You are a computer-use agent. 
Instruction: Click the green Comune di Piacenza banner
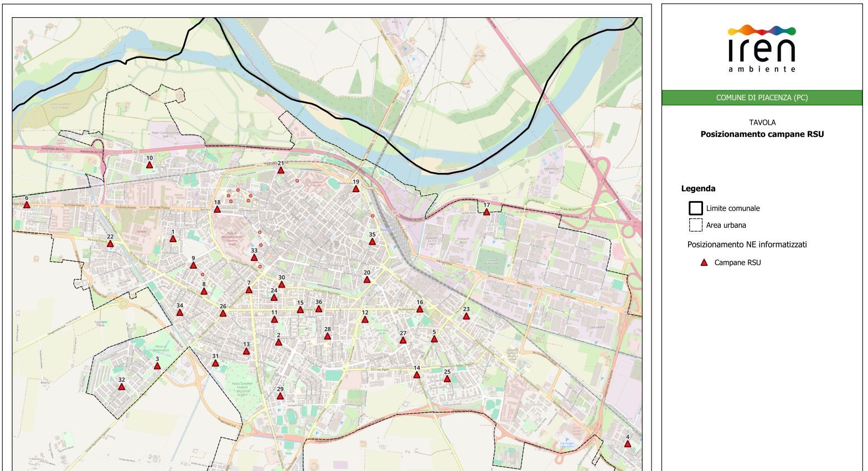(762, 98)
